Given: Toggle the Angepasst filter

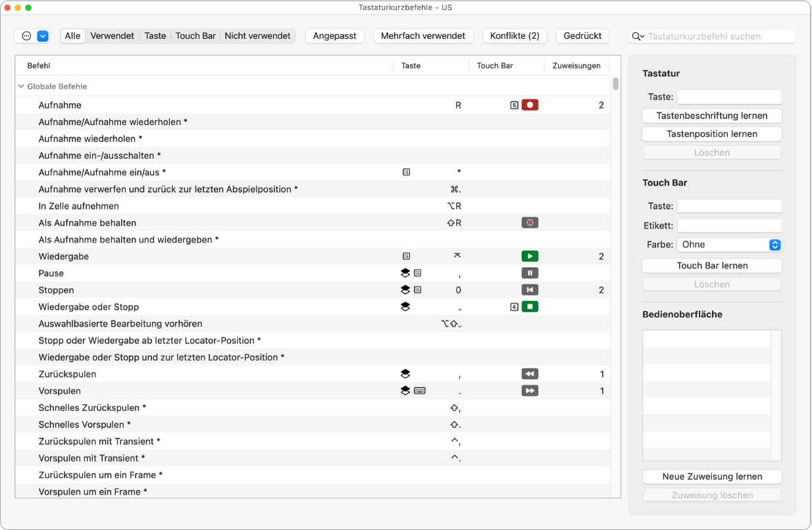Looking at the screenshot, I should tap(334, 36).
